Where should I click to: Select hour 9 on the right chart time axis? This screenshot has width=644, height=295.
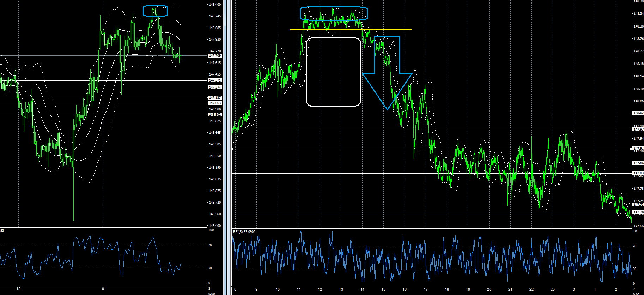256,289
